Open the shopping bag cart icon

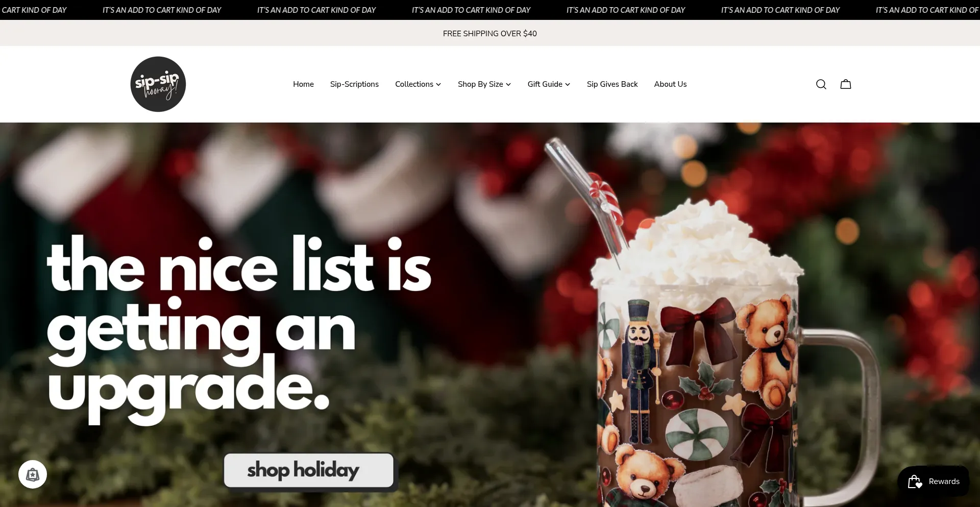tap(846, 84)
